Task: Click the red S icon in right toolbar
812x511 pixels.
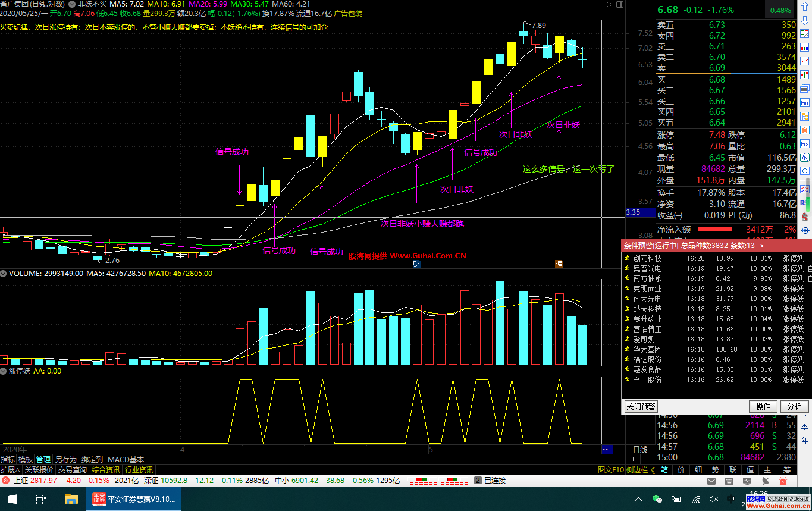Action: 805,217
